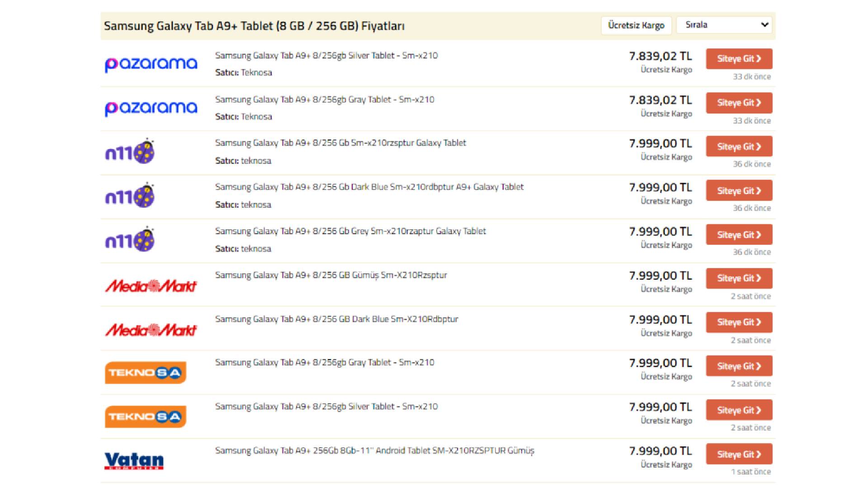This screenshot has width=868, height=488.
Task: Click 'Ücretsiz Kargo' label under MediaMarkt Gümüş price
Action: click(x=666, y=289)
